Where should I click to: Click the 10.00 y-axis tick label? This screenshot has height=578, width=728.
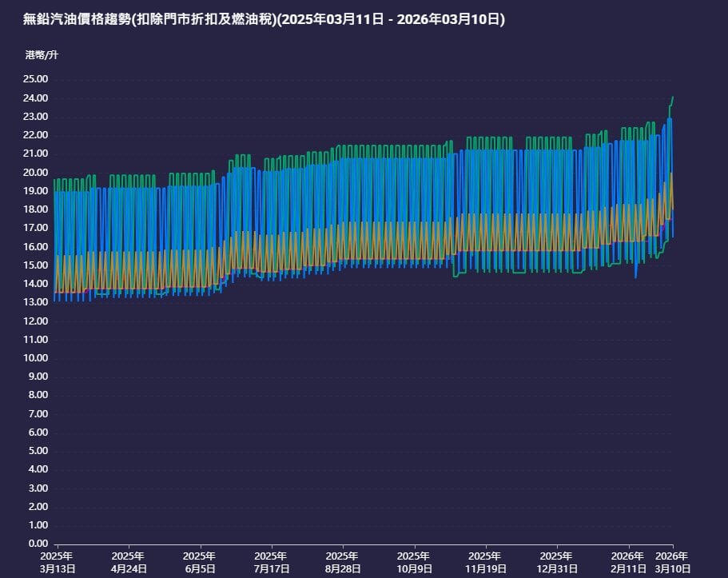[x=35, y=358]
